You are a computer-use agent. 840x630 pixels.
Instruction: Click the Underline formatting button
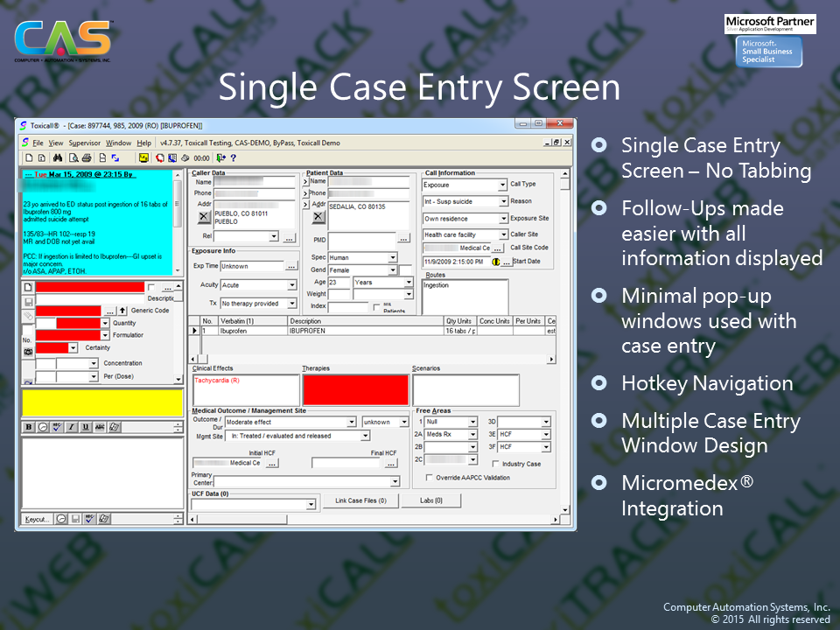coord(85,427)
